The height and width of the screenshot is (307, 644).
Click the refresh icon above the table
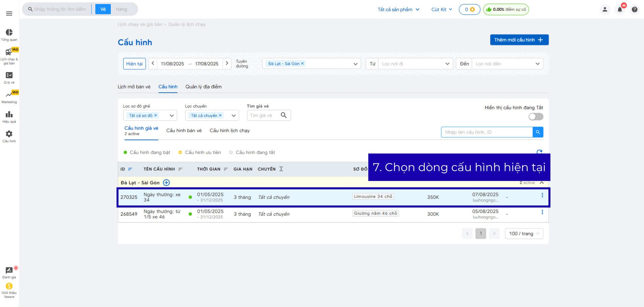(x=539, y=151)
